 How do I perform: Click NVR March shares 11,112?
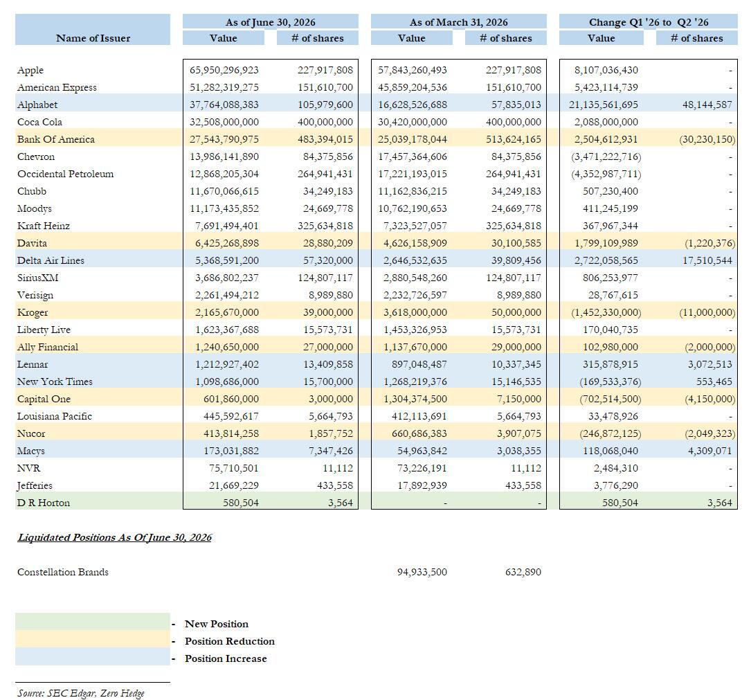[x=525, y=468]
